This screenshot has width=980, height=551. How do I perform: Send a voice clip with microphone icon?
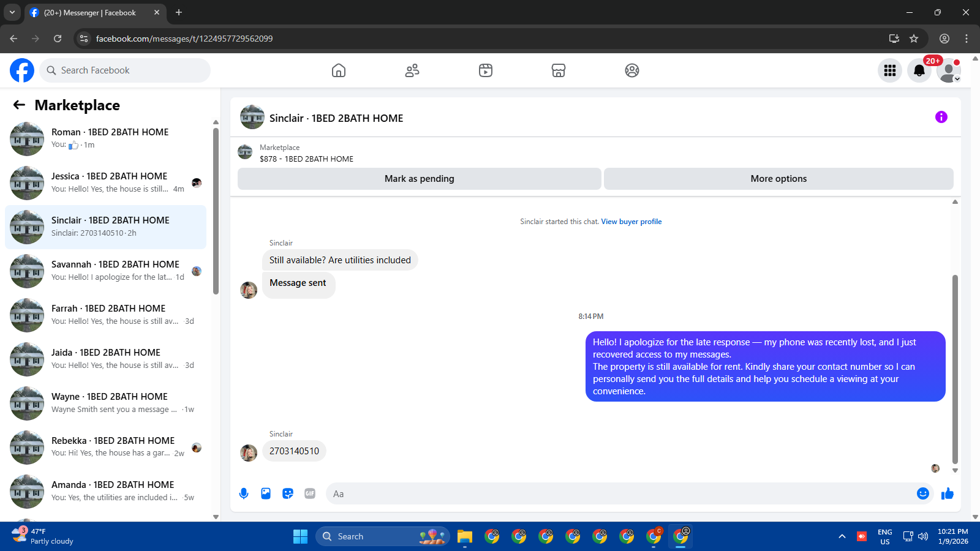pyautogui.click(x=244, y=493)
